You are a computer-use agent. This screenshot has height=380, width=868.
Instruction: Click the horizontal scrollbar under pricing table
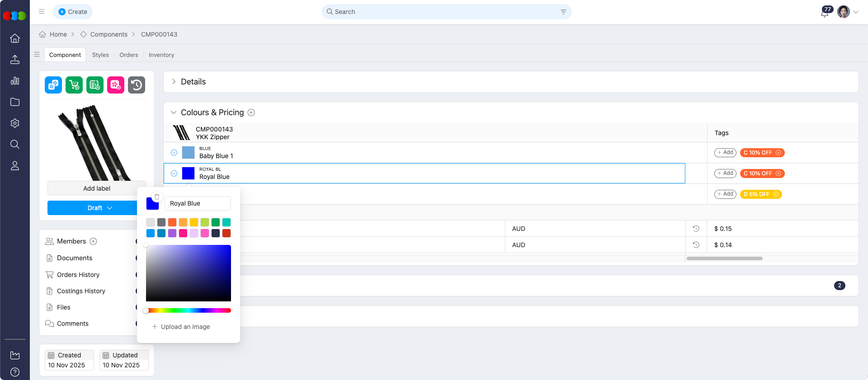(724, 258)
